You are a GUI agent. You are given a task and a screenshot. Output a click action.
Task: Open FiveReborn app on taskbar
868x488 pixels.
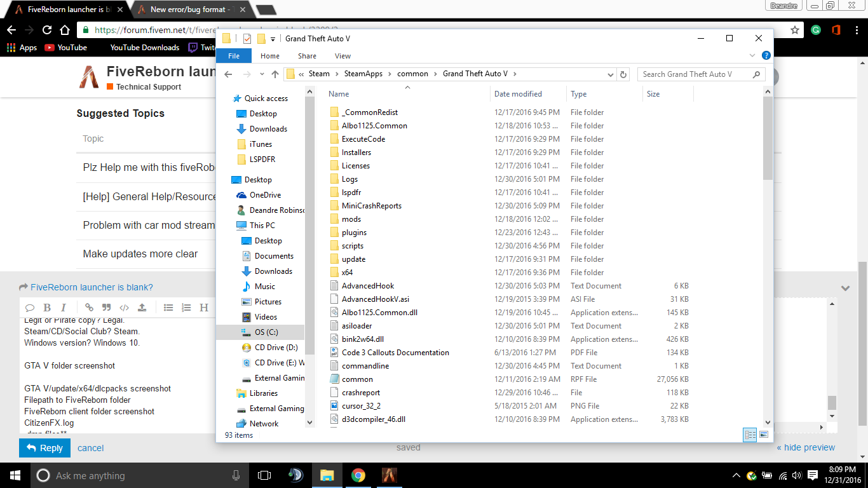pos(390,475)
